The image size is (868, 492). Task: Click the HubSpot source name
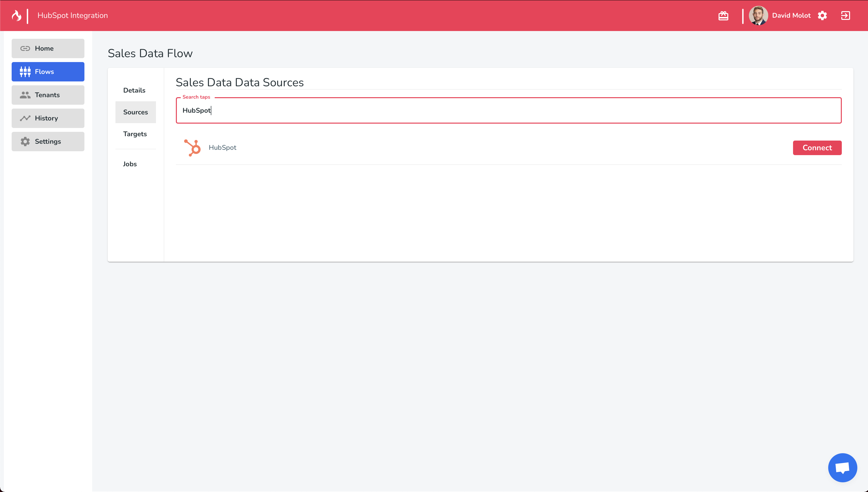coord(222,148)
